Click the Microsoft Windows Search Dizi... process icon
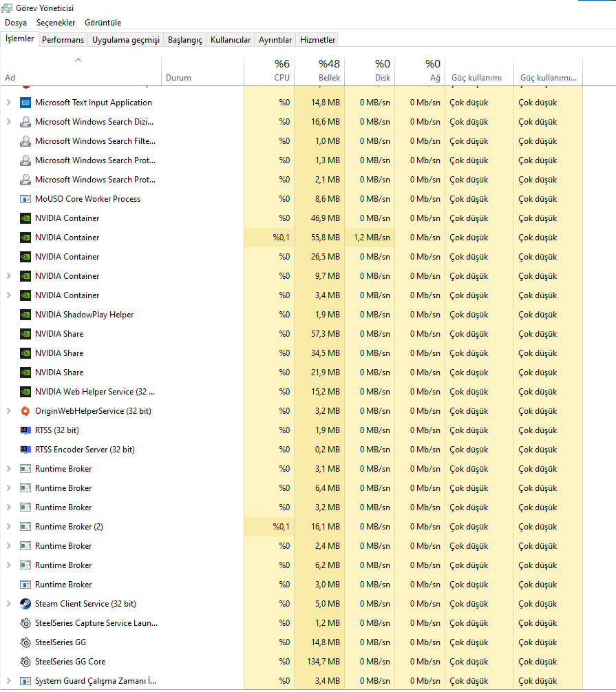The image size is (616, 692). click(x=25, y=122)
